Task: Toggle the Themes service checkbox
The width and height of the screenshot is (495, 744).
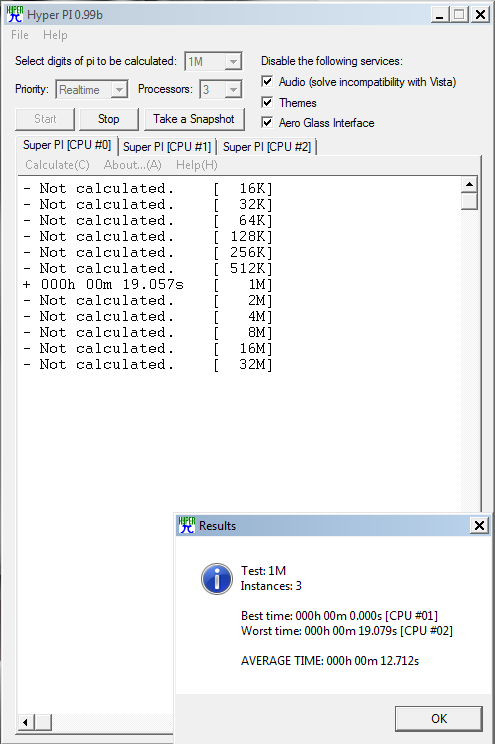Action: point(267,102)
